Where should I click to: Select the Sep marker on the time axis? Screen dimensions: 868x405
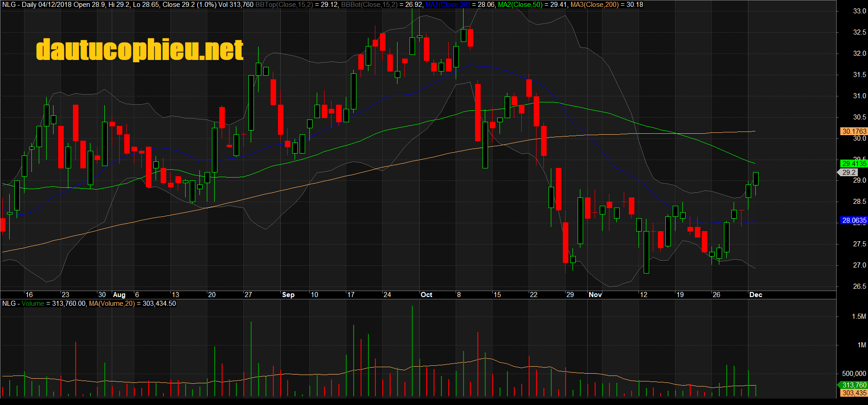tap(288, 295)
